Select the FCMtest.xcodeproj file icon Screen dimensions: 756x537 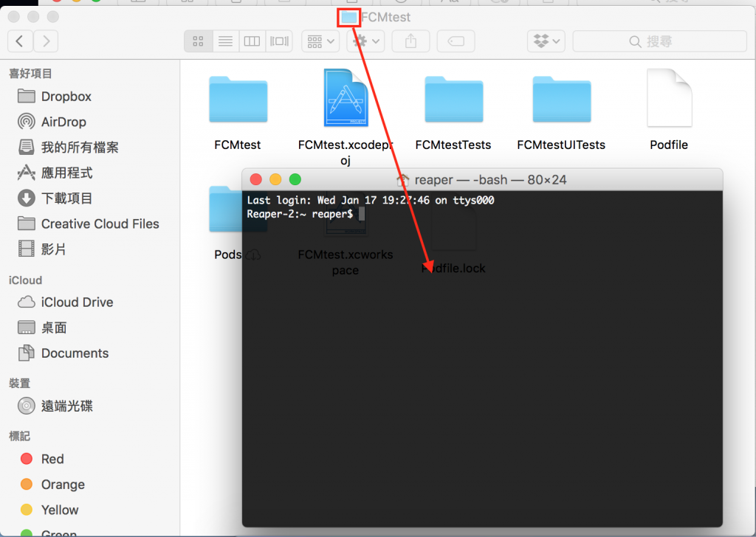tap(346, 98)
